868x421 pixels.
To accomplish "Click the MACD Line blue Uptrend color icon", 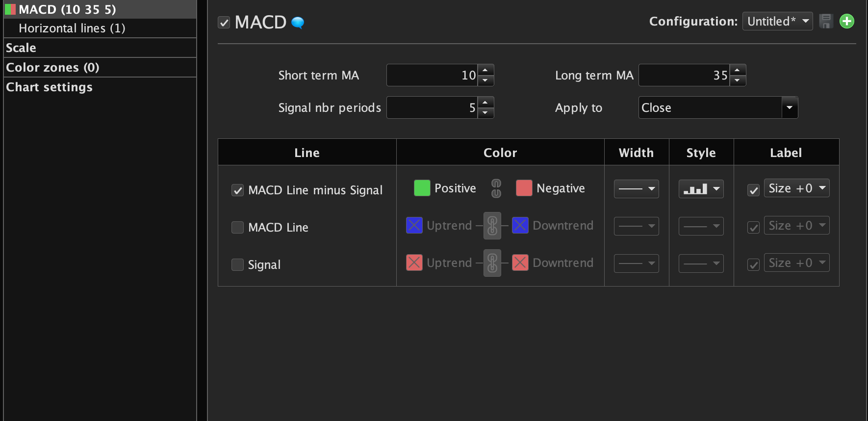I will point(414,226).
